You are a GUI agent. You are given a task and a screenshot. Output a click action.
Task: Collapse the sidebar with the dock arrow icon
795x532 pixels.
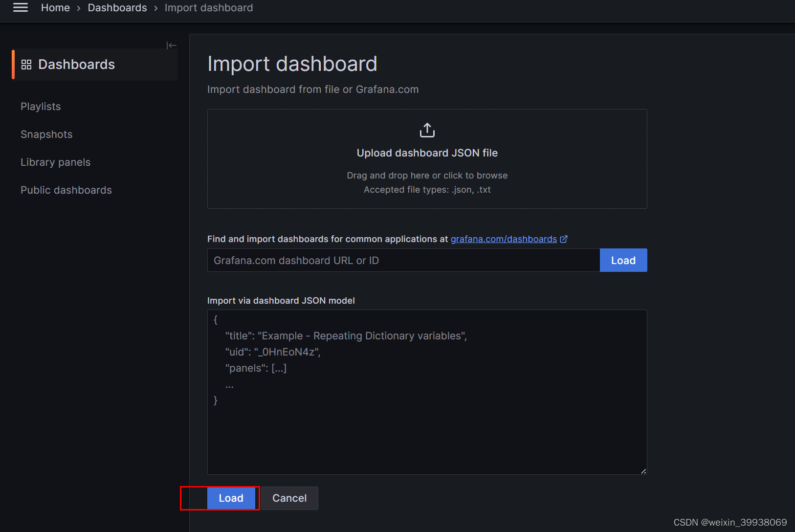[x=171, y=45]
